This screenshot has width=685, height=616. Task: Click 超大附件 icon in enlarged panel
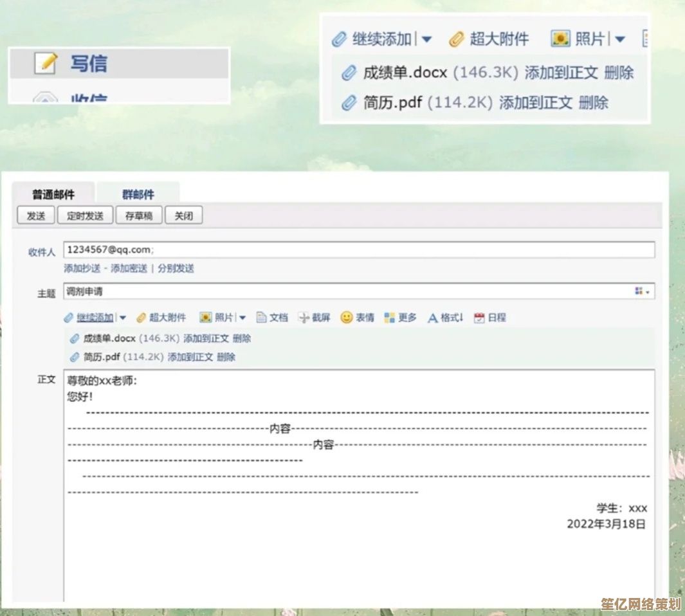click(457, 39)
